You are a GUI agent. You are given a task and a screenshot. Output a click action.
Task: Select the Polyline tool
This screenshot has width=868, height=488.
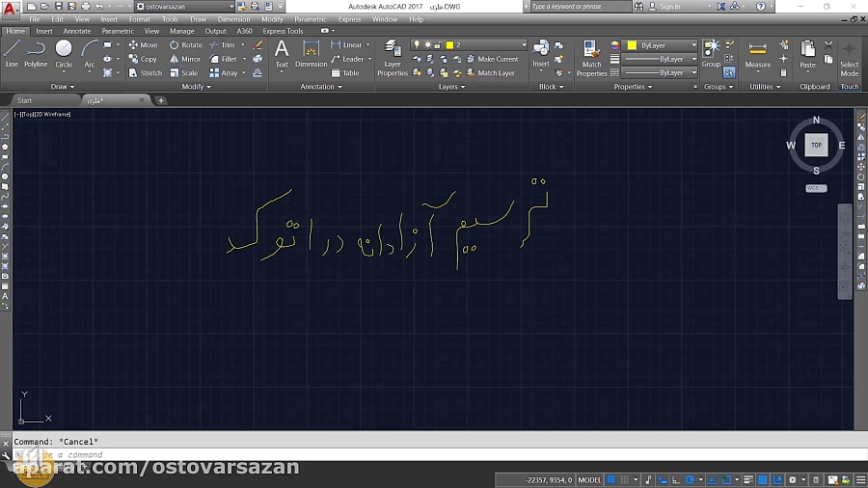click(x=36, y=54)
